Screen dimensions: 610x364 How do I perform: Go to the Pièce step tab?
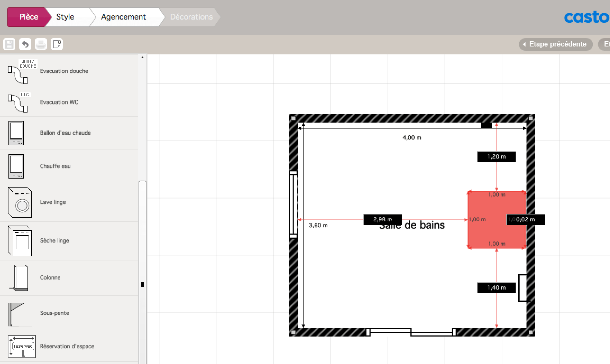pos(29,17)
